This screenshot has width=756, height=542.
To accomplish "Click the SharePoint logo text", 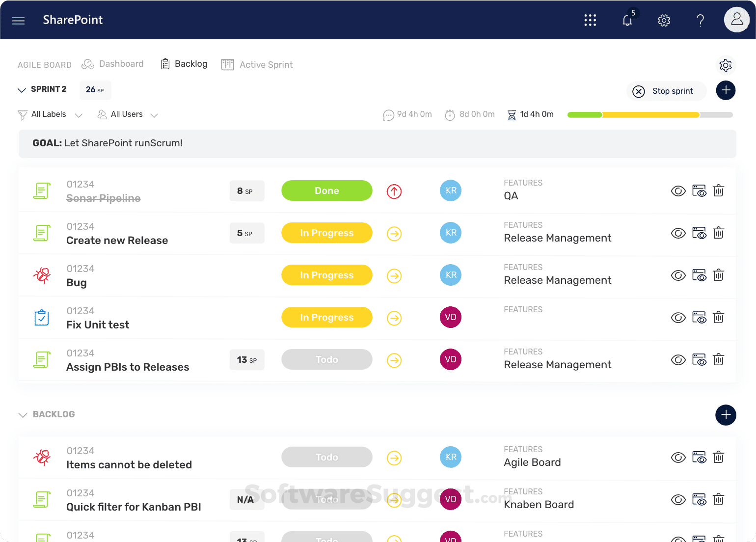I will pos(73,20).
